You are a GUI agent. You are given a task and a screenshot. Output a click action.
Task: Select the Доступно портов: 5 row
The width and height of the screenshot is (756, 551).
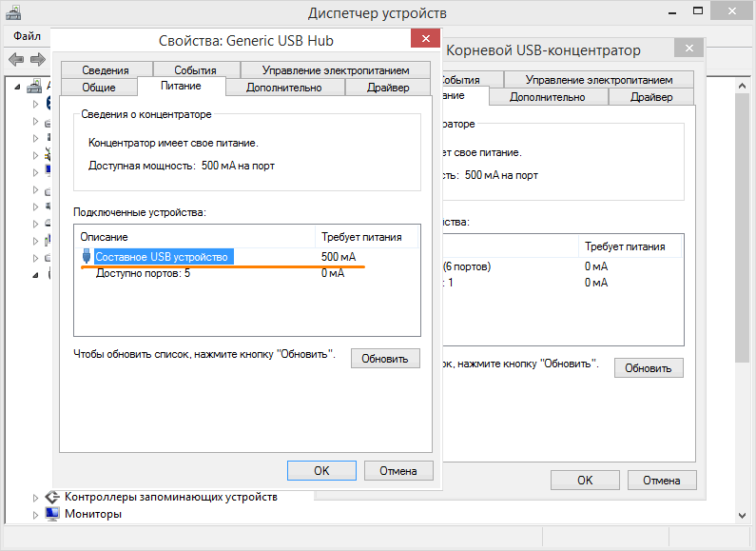pos(247,273)
